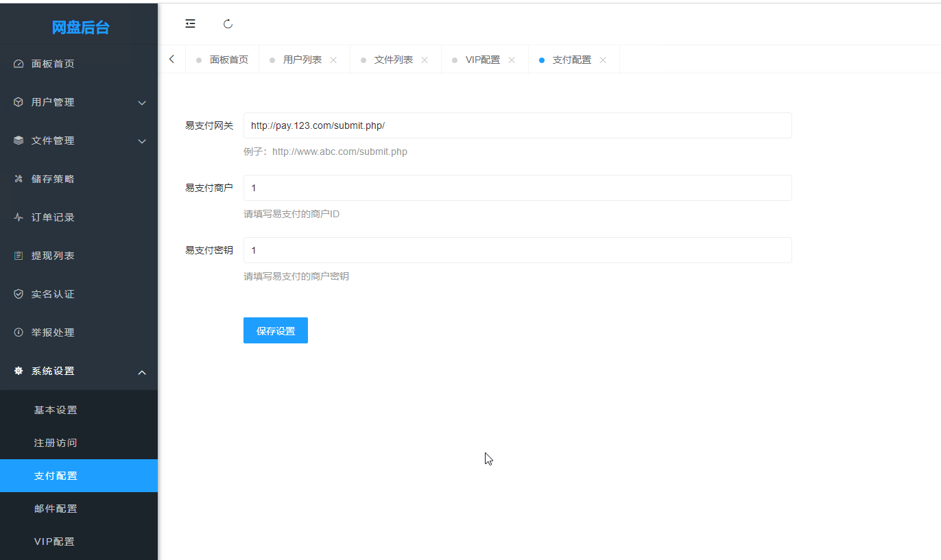Screen dimensions: 941x560
Task: Open 邮件配置 submenu item
Action: coord(79,509)
